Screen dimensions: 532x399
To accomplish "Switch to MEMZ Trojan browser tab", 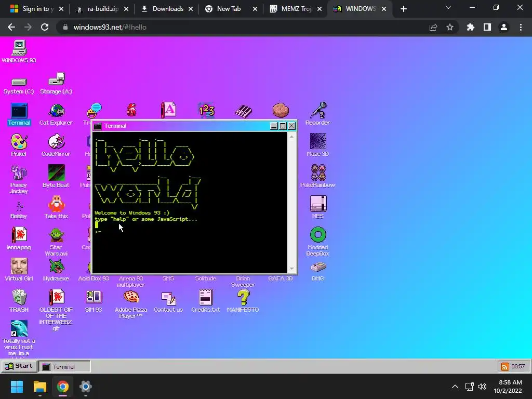I will pos(296,9).
